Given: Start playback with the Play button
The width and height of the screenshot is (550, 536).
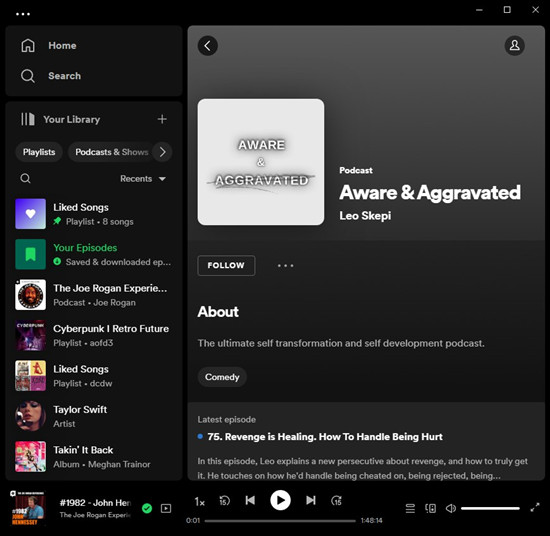Looking at the screenshot, I should point(280,500).
